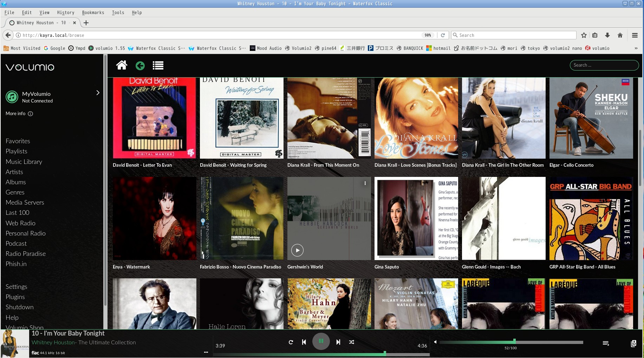Screen dimensions: 644x358
Task: Open Web Radio in sidebar
Action: [x=20, y=223]
